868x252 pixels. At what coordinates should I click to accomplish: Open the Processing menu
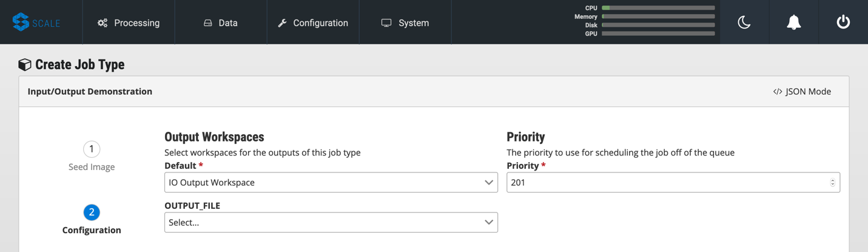point(129,23)
